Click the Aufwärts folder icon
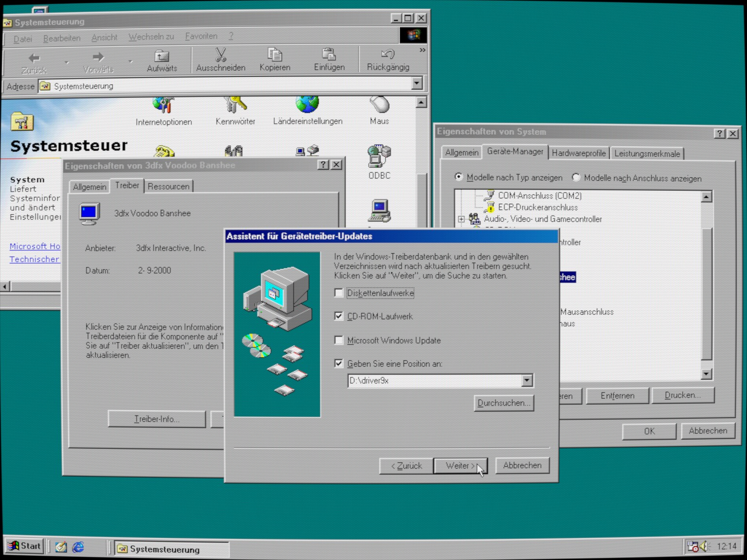This screenshot has width=747, height=560. click(161, 56)
